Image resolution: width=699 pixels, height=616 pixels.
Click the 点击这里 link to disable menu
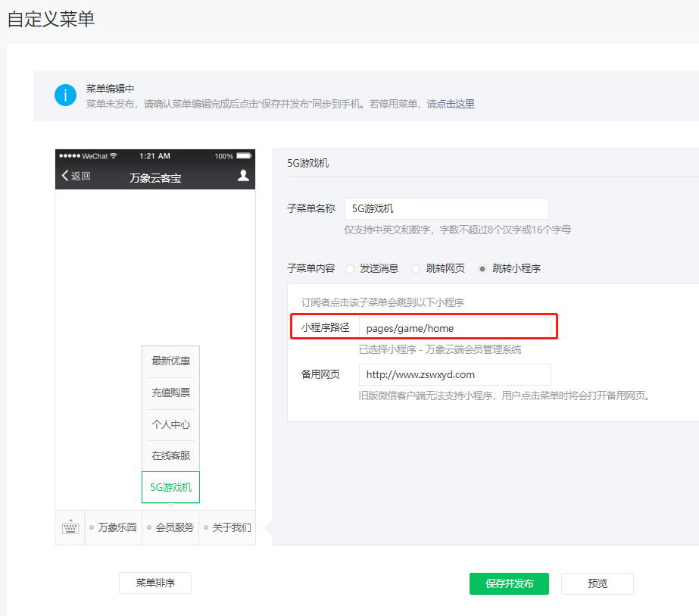[x=455, y=104]
